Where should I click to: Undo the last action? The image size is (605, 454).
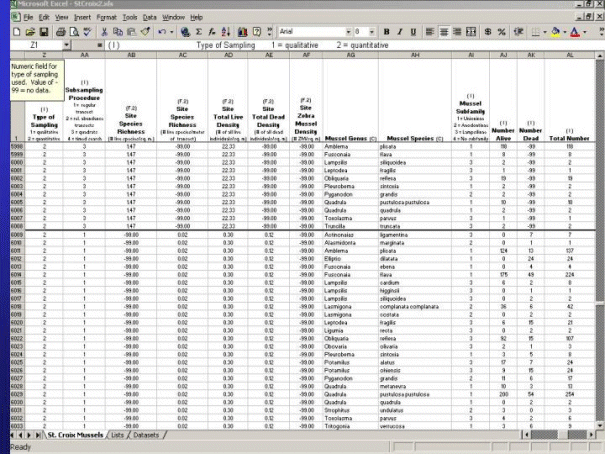[162, 32]
